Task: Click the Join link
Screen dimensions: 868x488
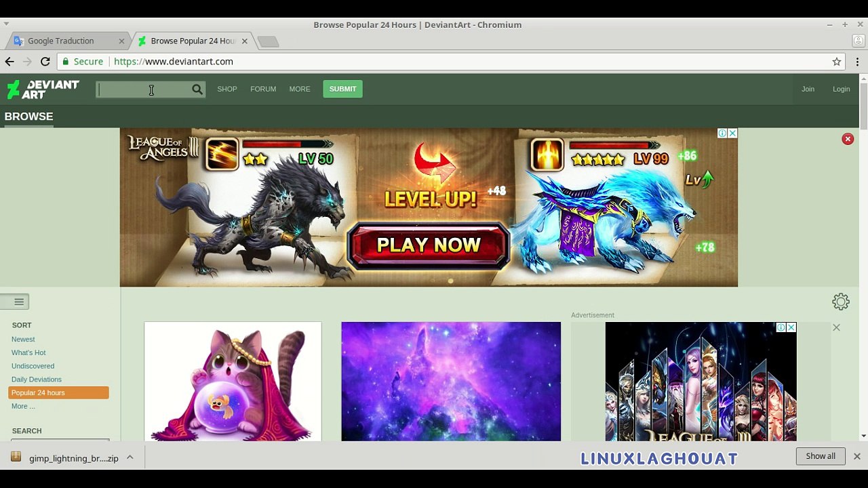Action: (808, 89)
